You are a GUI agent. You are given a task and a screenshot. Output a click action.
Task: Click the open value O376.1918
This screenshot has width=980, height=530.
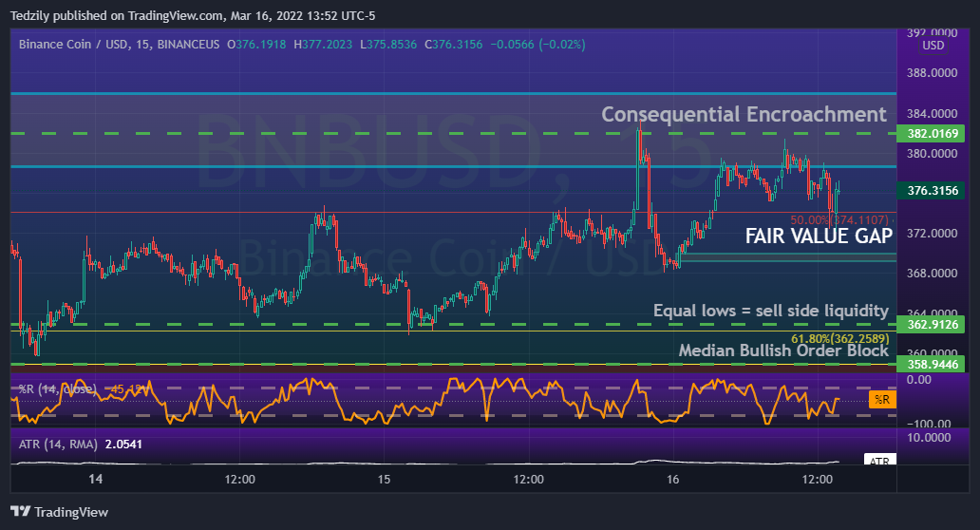point(256,45)
